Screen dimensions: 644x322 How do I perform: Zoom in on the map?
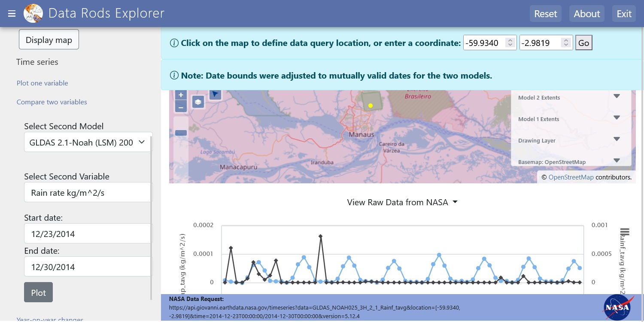pyautogui.click(x=181, y=95)
